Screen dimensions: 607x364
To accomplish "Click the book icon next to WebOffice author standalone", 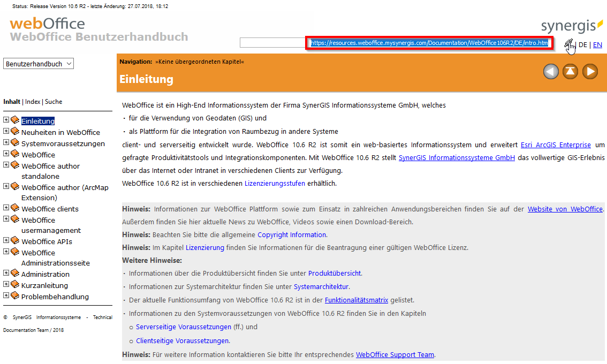I will pyautogui.click(x=15, y=165).
